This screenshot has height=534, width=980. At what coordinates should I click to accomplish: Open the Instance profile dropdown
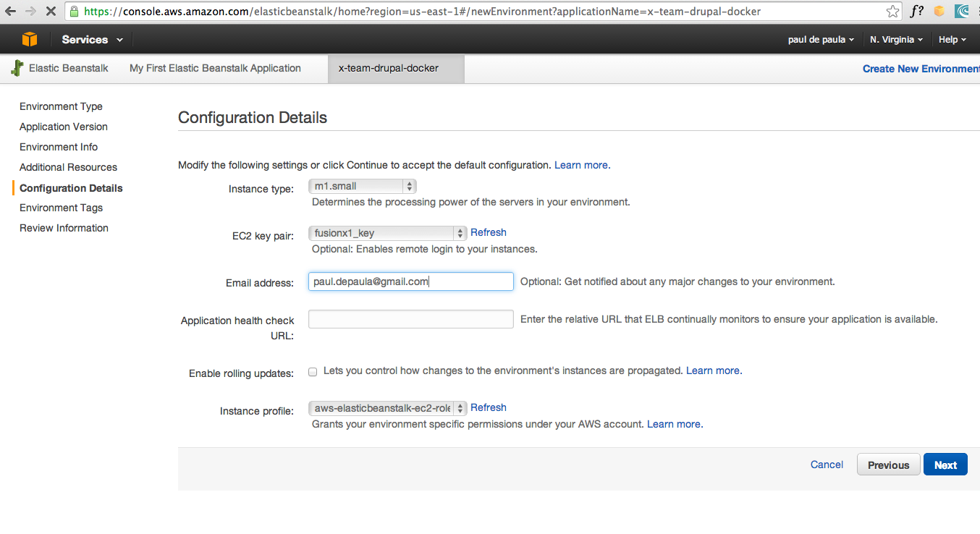[x=388, y=408]
